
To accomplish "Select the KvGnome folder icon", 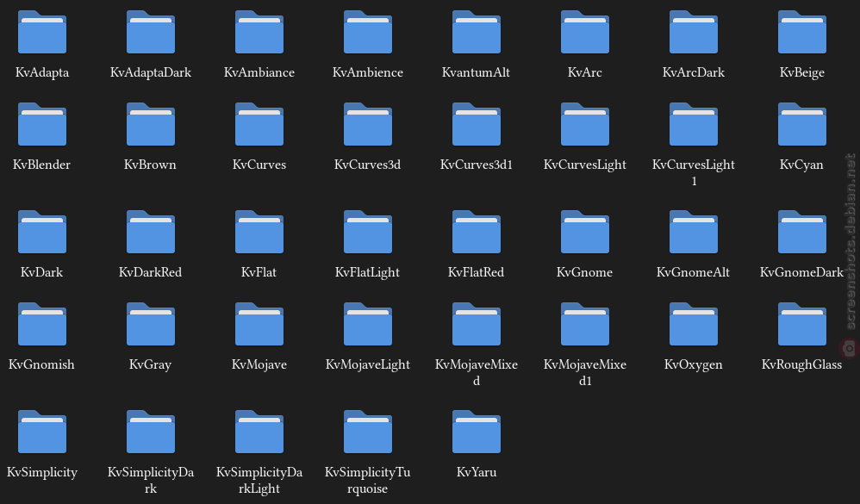I will tap(585, 232).
